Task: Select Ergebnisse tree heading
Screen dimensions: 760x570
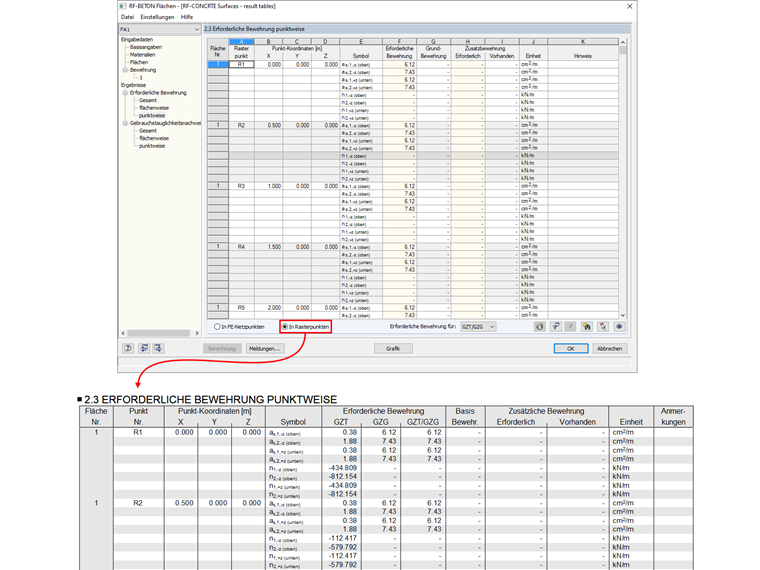Action: (133, 85)
